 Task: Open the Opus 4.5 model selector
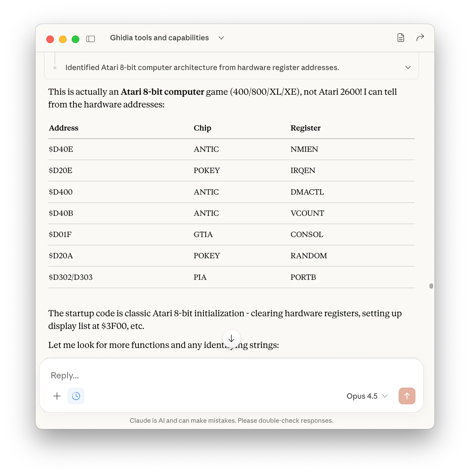[367, 396]
